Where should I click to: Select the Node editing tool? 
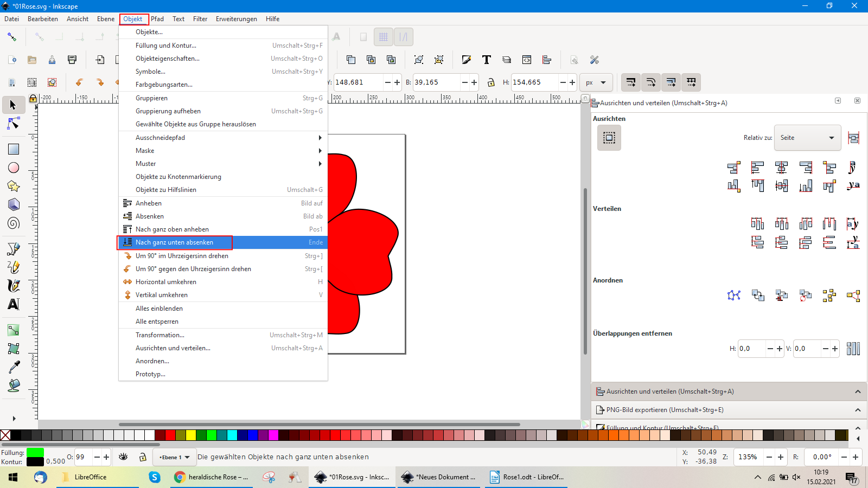[x=14, y=124]
